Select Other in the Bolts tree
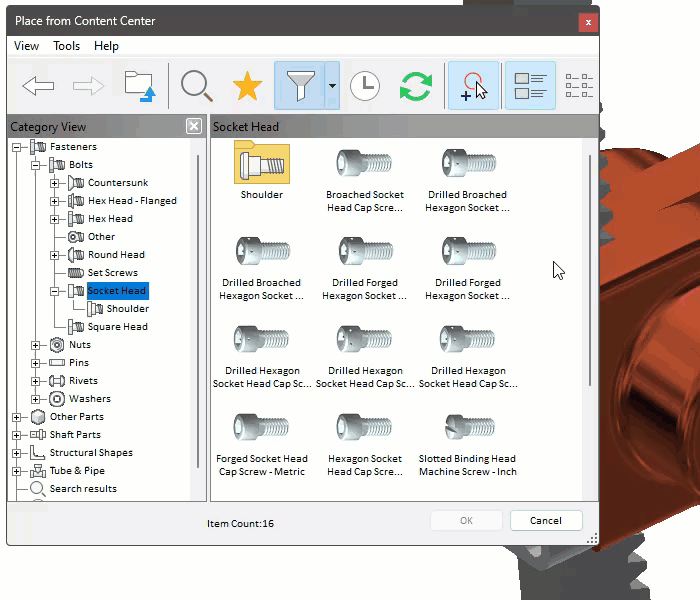700x600 pixels. tap(101, 237)
